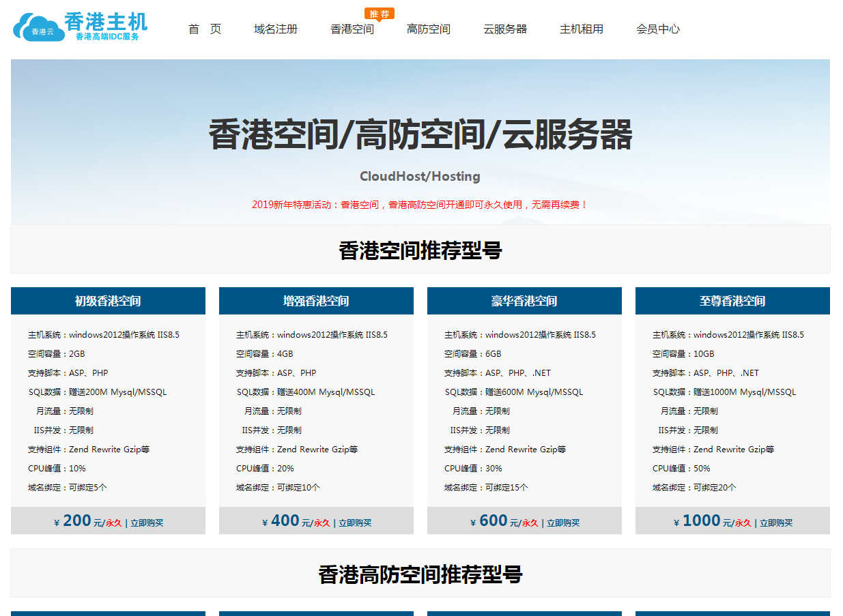This screenshot has width=843, height=616.
Task: Click the 增强香港空间 plan header
Action: coord(316,301)
